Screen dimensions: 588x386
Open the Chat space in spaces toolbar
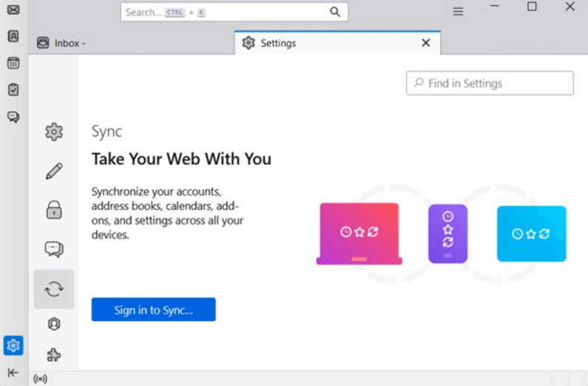13,117
